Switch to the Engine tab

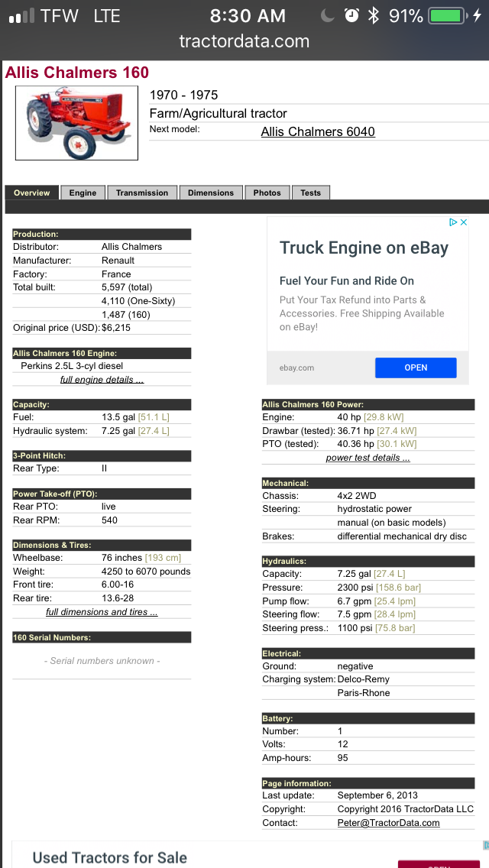(83, 193)
